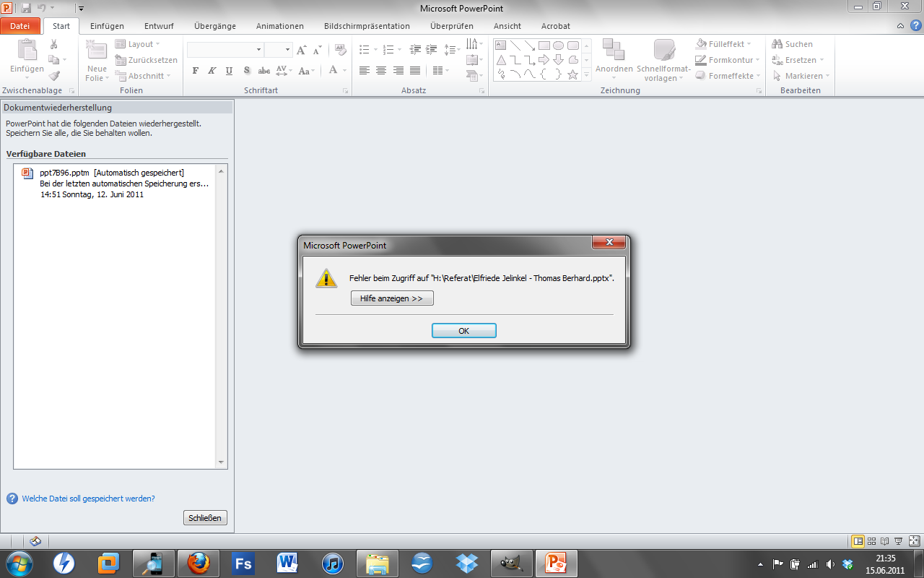The width and height of the screenshot is (924, 578).
Task: Click the Format Painter brush icon
Action: pos(53,76)
